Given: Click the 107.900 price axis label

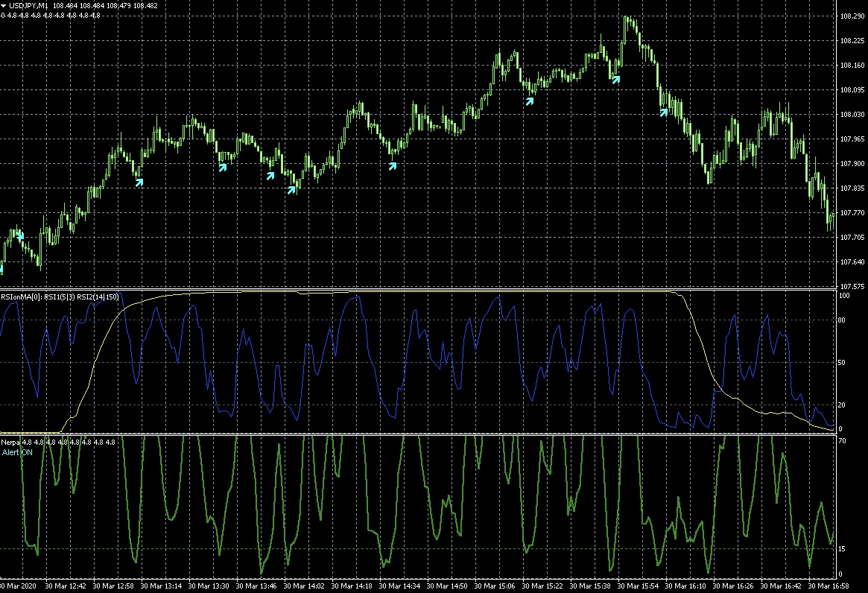Looking at the screenshot, I should point(852,163).
